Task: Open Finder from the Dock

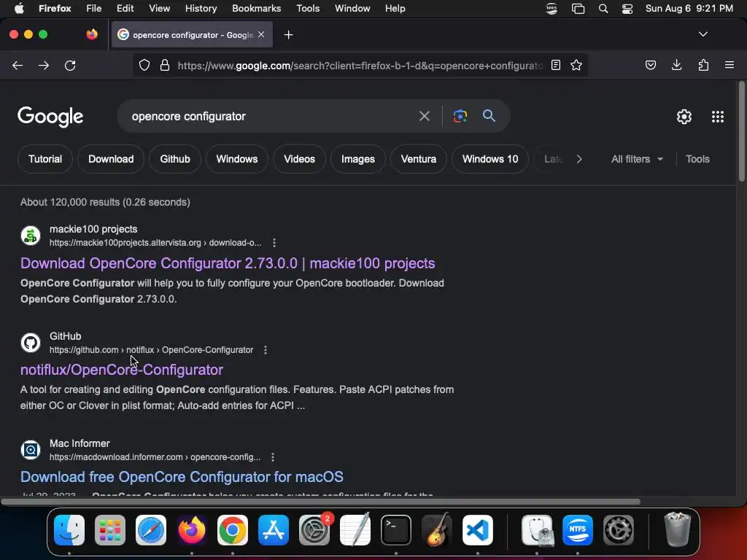Action: [69, 530]
